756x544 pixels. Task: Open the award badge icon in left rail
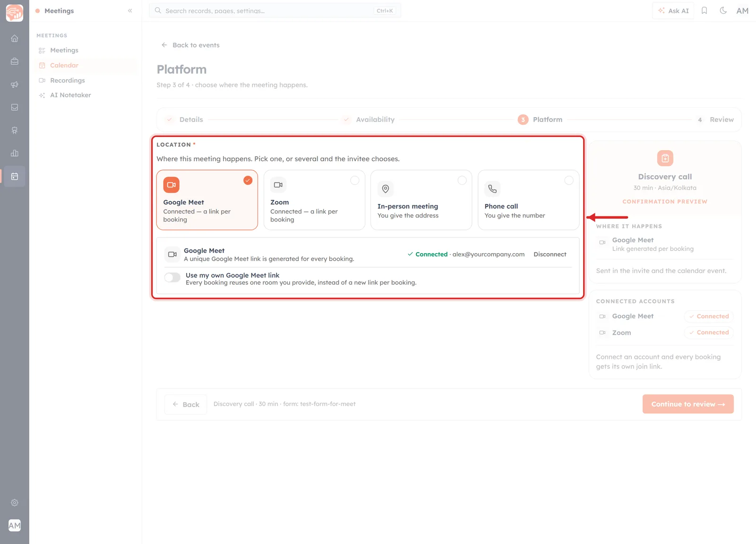pos(15,130)
